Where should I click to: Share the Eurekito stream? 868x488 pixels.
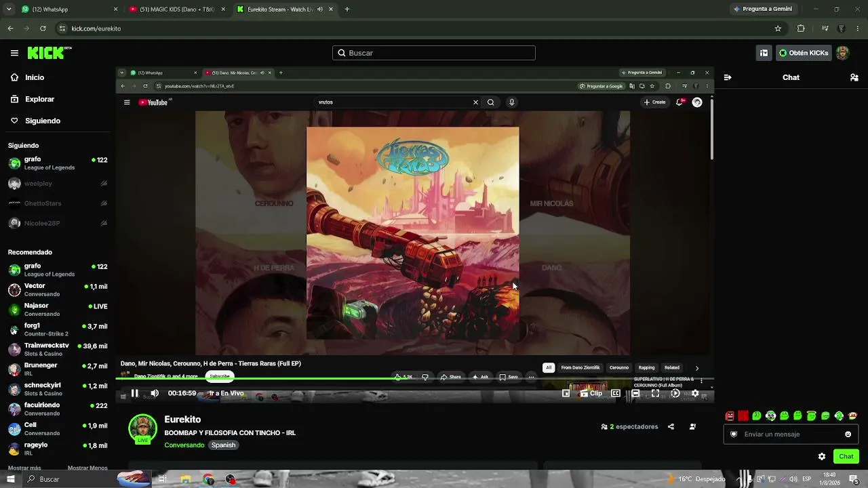(x=671, y=427)
